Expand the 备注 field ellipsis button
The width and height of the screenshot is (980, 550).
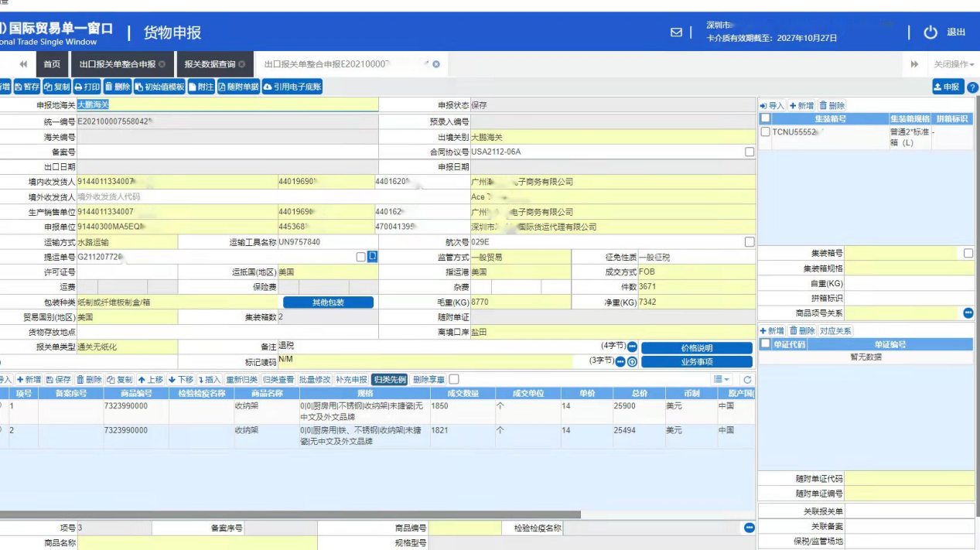pos(631,347)
